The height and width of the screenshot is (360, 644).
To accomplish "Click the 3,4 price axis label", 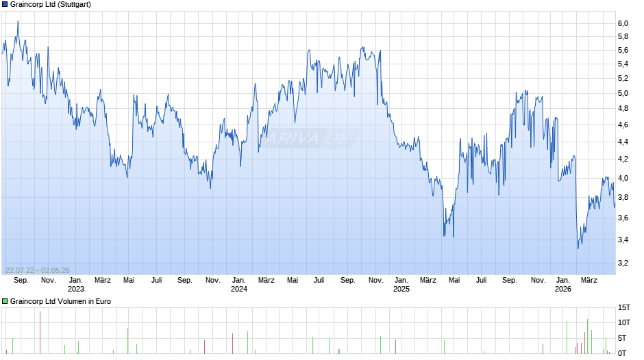I will point(623,240).
